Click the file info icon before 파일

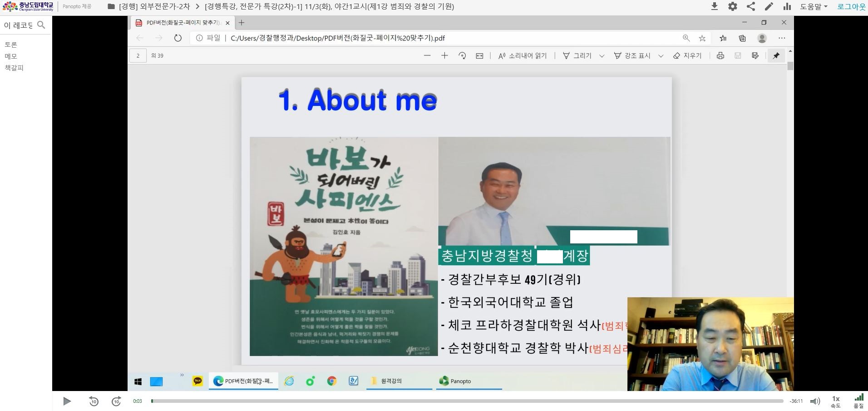pos(199,38)
